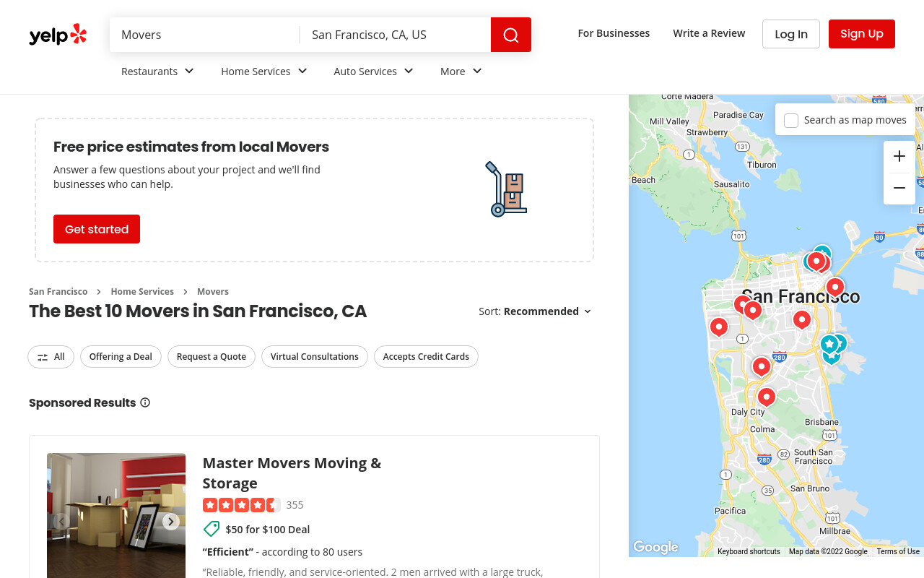Select the red map pin nearest Daly City
924x578 pixels.
point(766,396)
